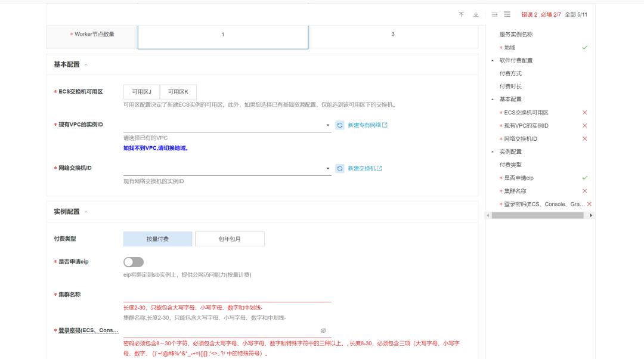Go to 服务实例名称 in outline
Screen dimensions: 644x359
tap(516, 35)
